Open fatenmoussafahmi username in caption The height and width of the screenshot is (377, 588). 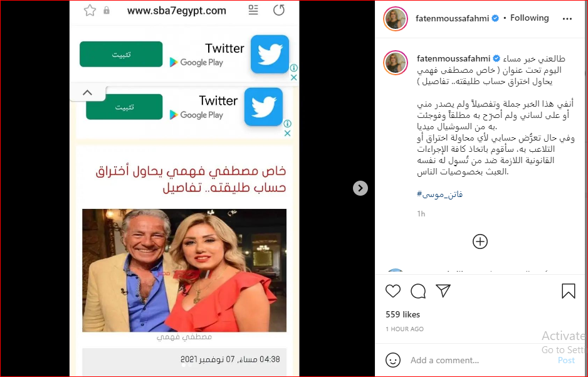(453, 58)
